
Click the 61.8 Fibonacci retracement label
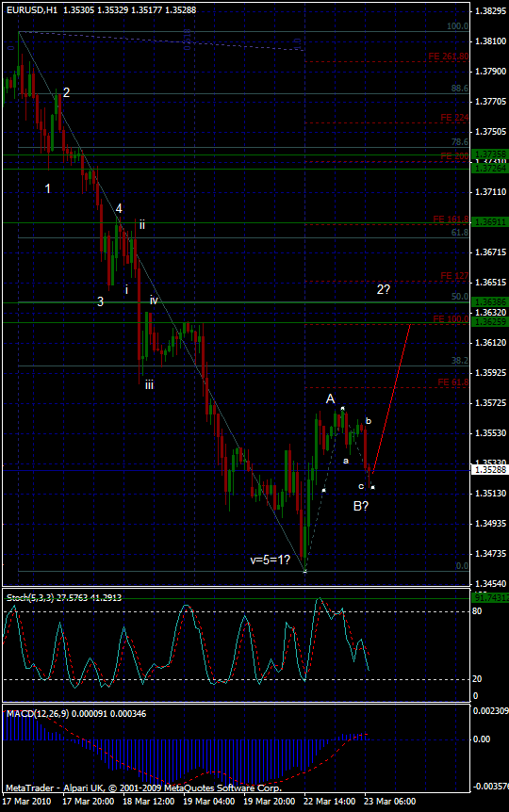[460, 233]
